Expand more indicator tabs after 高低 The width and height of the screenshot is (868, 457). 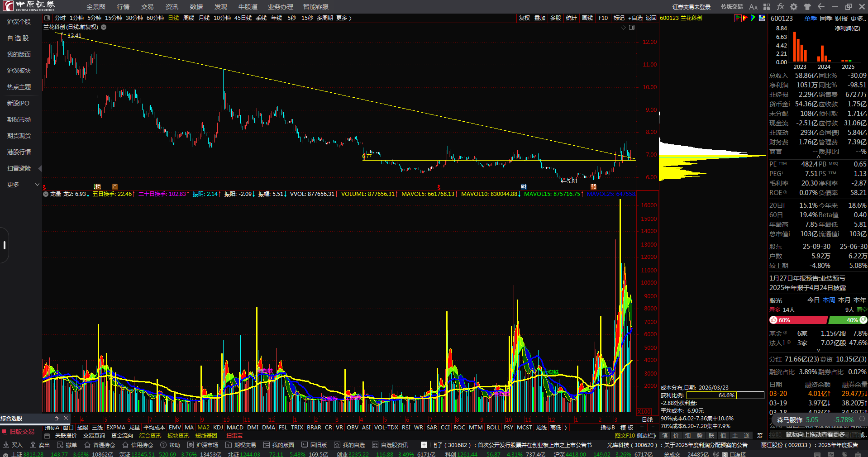coord(566,428)
